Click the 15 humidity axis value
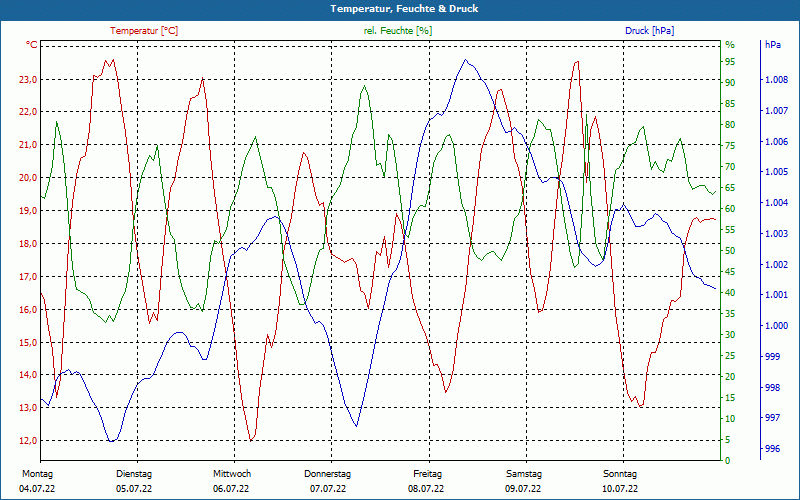This screenshot has width=800, height=500. (730, 397)
